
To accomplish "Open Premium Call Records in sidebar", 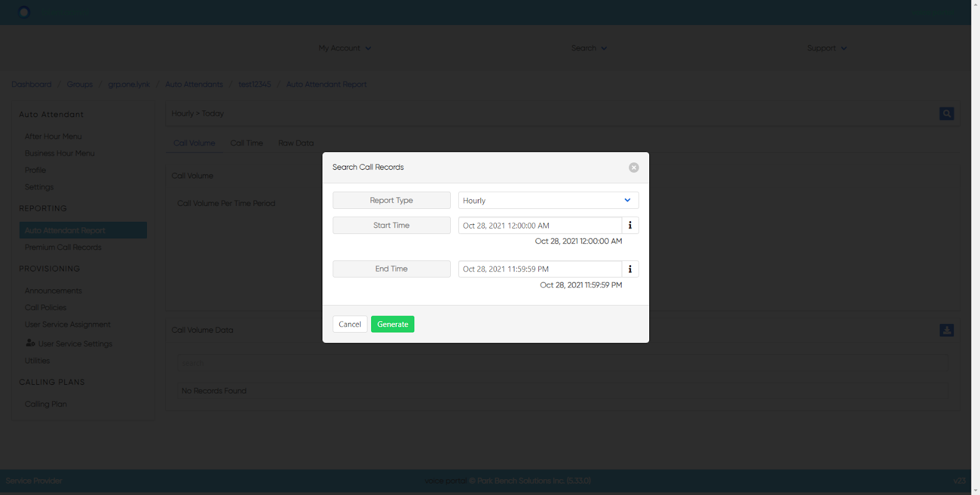I will click(x=63, y=247).
